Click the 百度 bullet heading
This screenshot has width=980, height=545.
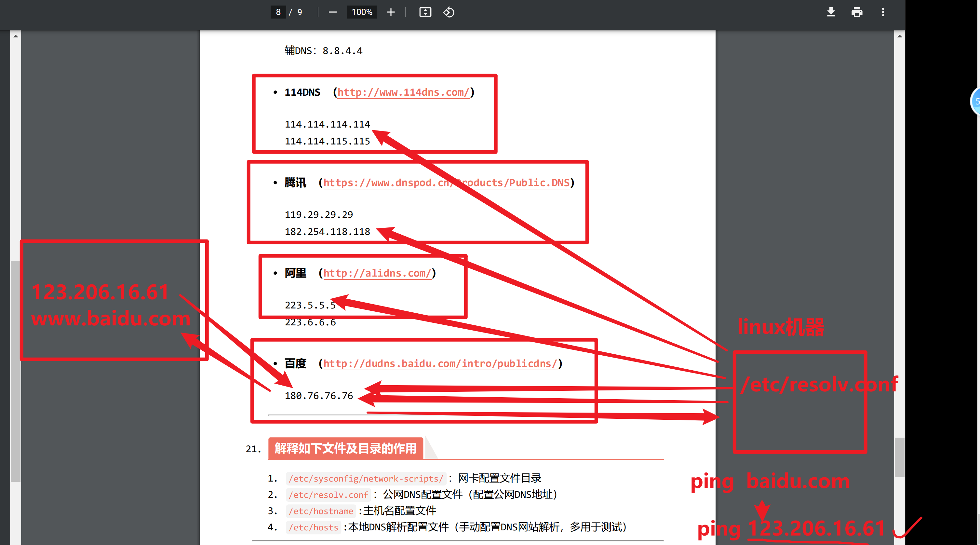point(295,364)
